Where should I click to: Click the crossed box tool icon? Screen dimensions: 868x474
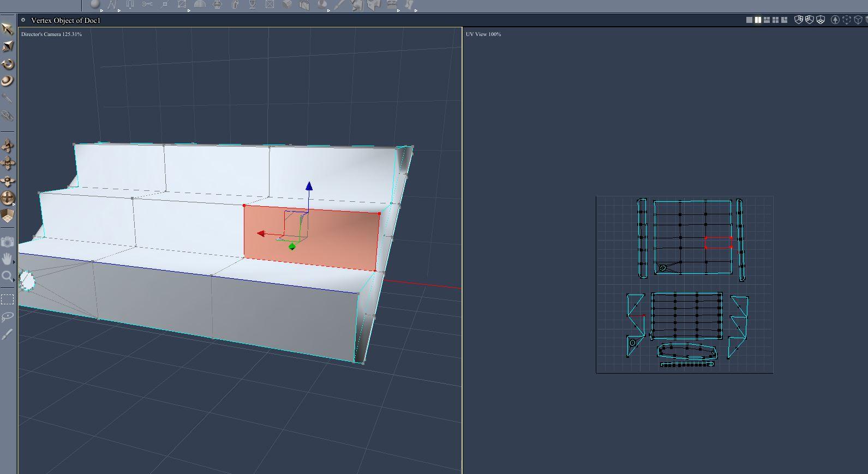270,5
